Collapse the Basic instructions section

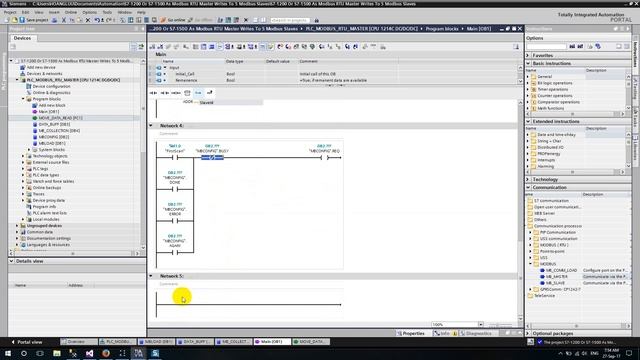[528, 64]
